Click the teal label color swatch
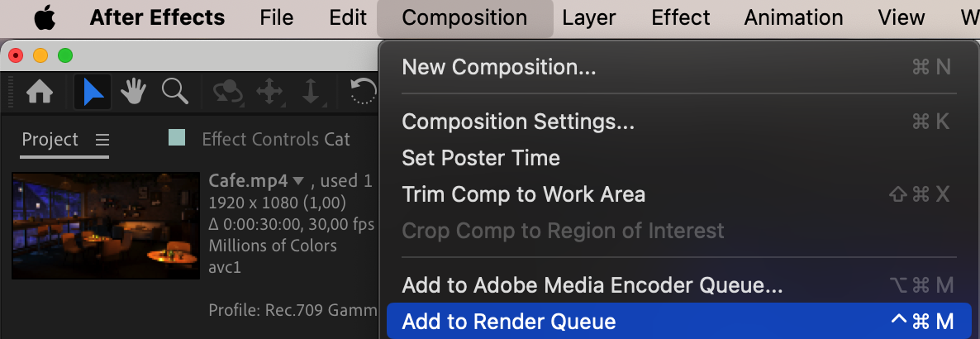This screenshot has height=339, width=980. (177, 137)
